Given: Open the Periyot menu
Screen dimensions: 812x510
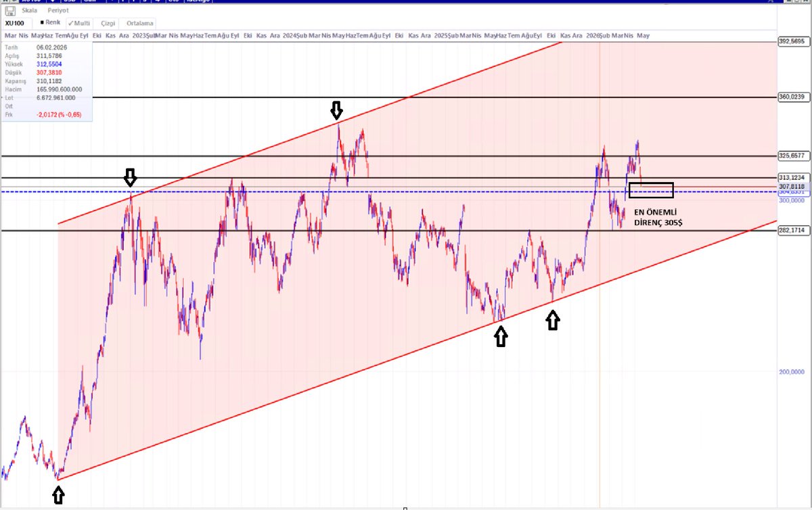Looking at the screenshot, I should (x=58, y=11).
